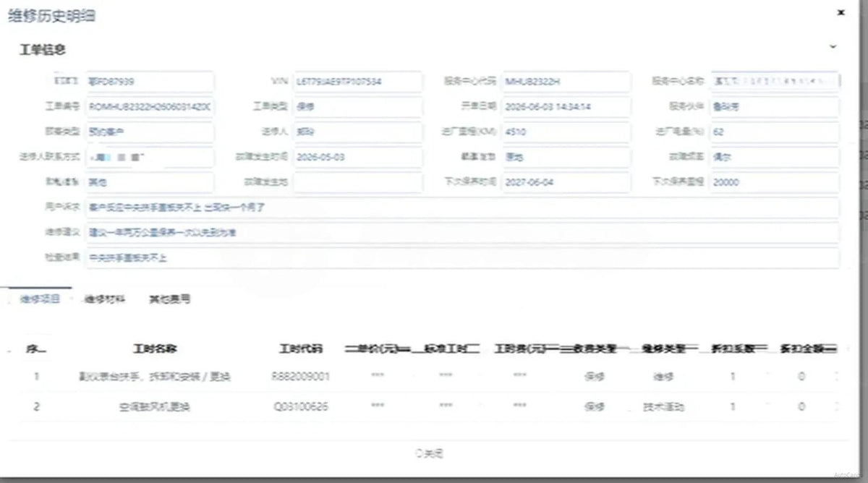Click the 关闭 button at the bottom
The height and width of the screenshot is (483, 868).
(429, 454)
